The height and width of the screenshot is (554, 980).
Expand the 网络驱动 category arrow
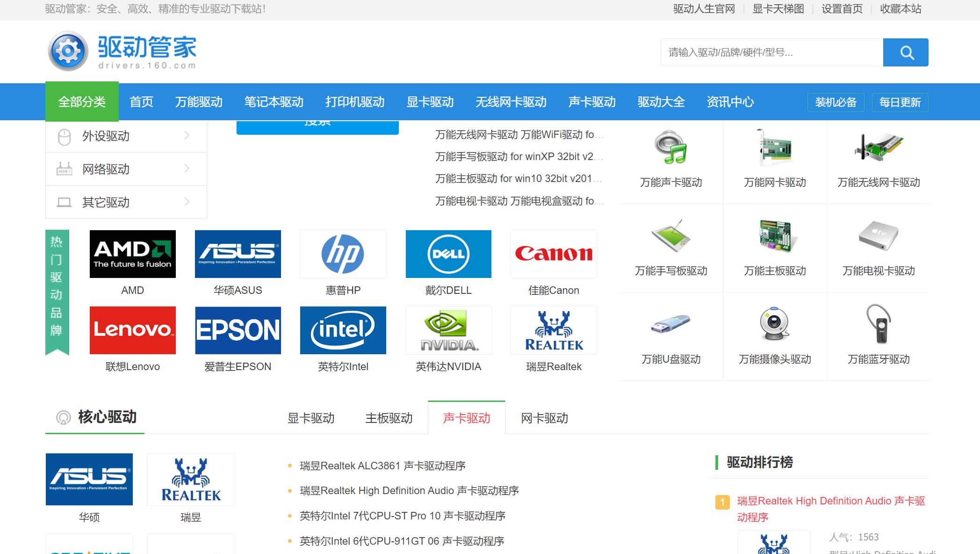click(x=187, y=169)
